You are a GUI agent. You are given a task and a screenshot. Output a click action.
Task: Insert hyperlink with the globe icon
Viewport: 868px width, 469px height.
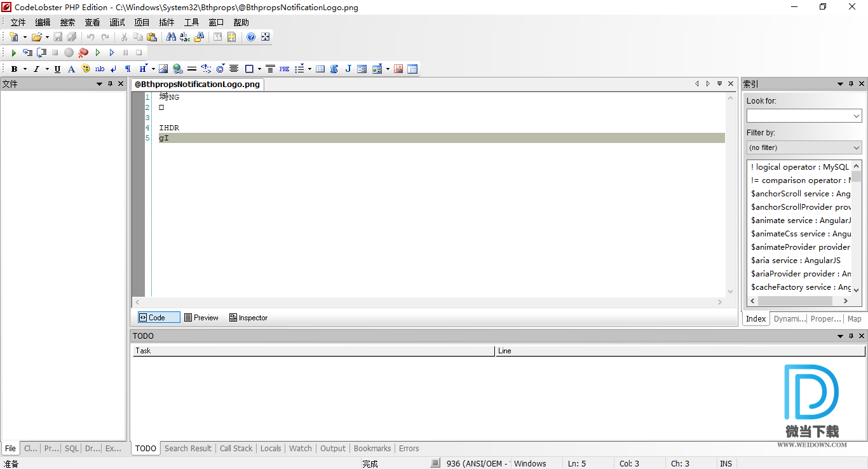coord(177,69)
